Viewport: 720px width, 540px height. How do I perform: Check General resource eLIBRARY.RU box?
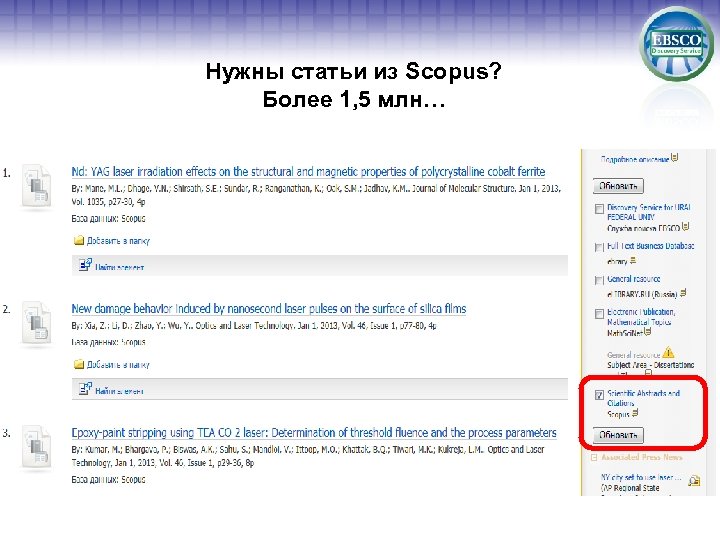(x=599, y=280)
